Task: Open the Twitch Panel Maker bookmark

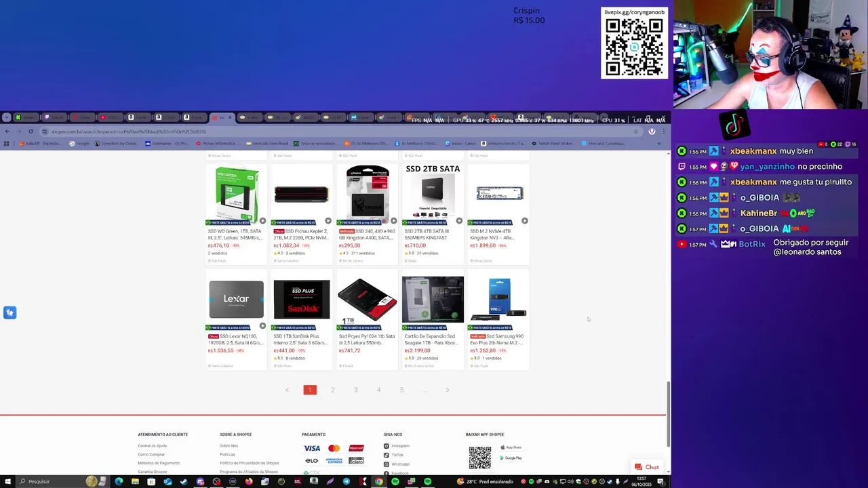Action: tap(552, 144)
